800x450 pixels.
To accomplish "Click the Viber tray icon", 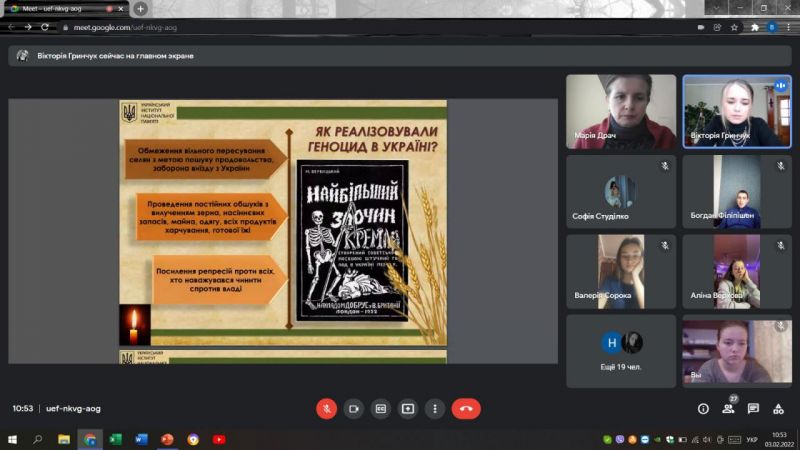I will 620,440.
